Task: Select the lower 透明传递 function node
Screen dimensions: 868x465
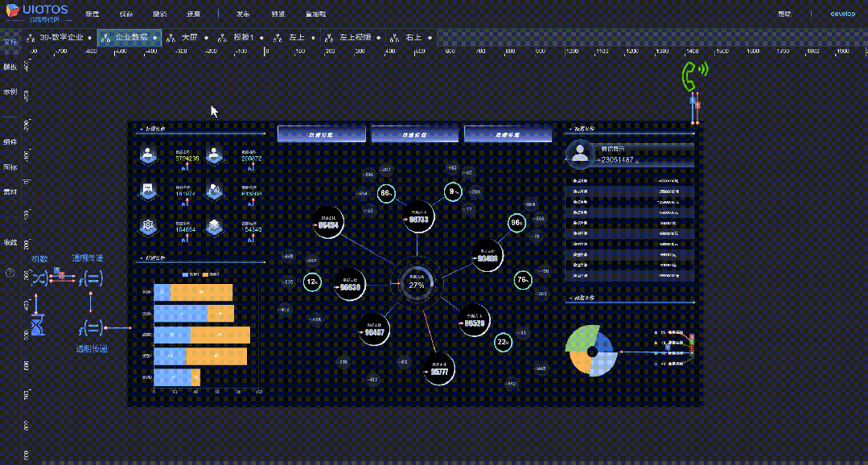Action: pos(90,329)
